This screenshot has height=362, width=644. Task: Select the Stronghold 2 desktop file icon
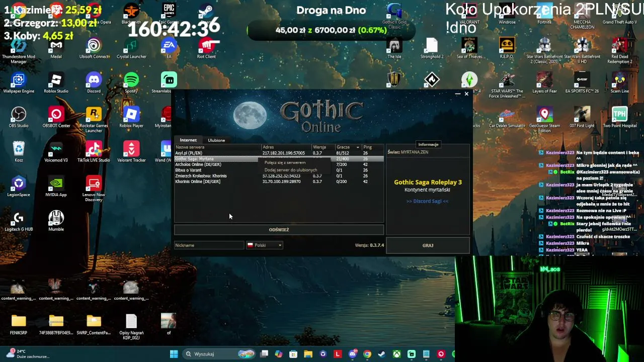(x=432, y=49)
